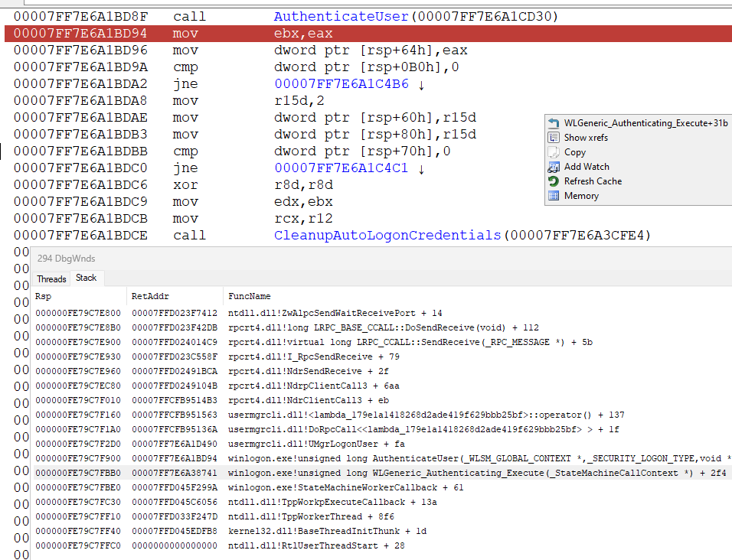
Task: Click RetAddr value 00007FF7E6A1D490
Action: (x=175, y=444)
